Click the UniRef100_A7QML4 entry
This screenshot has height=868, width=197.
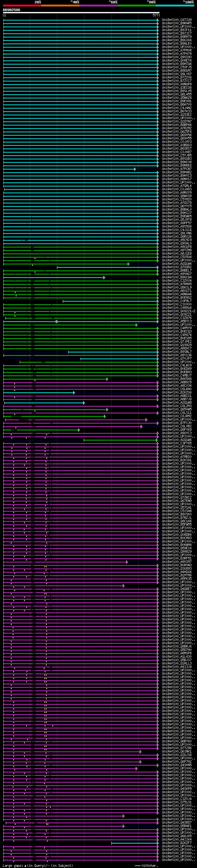tap(176, 186)
